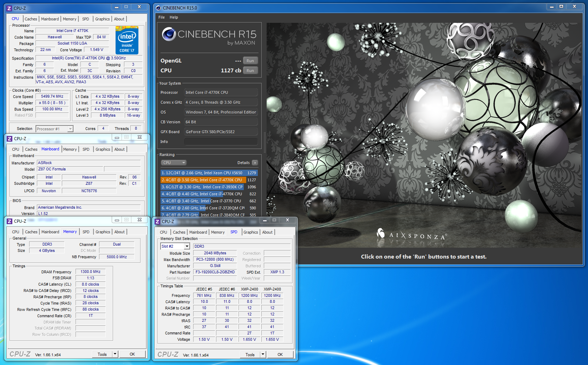Screen dimensions: 588x365
Task: Click the SPD CPU-Z window title icon
Action: [157, 221]
